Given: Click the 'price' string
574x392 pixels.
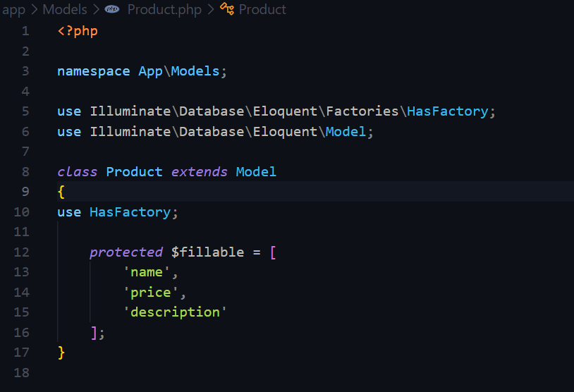Looking at the screenshot, I should (150, 293).
